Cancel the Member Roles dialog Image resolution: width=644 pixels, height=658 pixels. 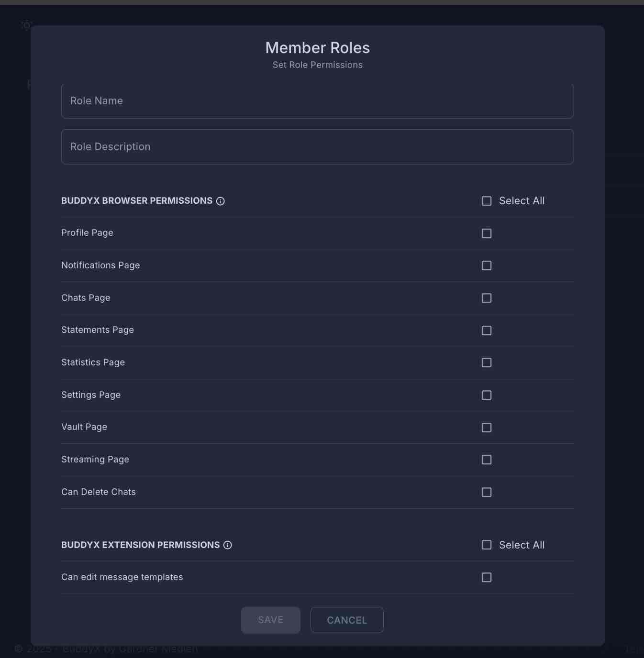347,620
